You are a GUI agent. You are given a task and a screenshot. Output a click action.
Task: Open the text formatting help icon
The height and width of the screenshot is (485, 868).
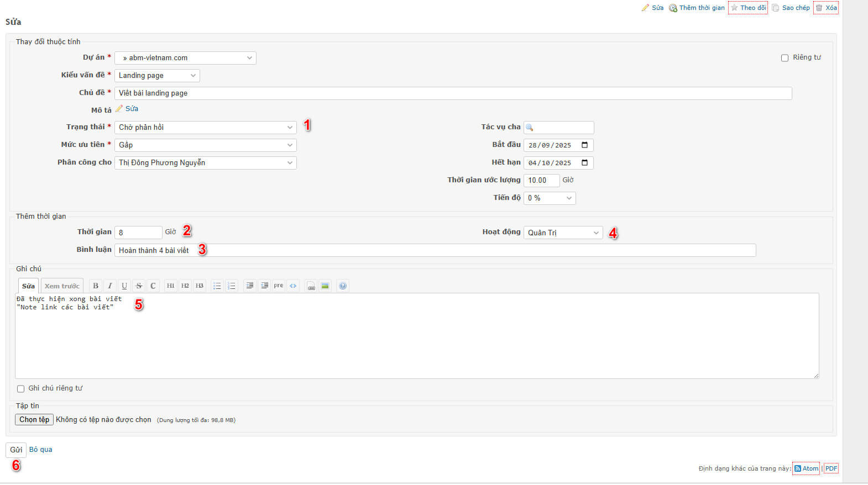click(343, 286)
